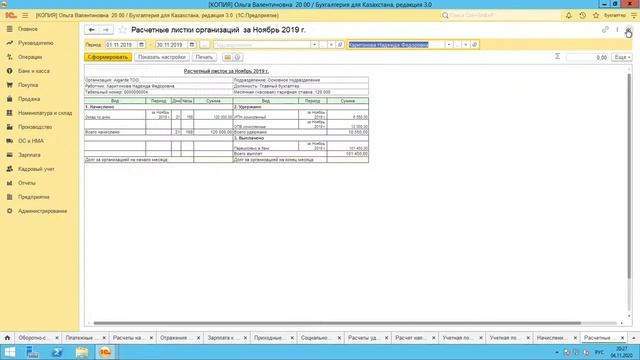
Task: Open the Продажа section
Action: pos(29,99)
